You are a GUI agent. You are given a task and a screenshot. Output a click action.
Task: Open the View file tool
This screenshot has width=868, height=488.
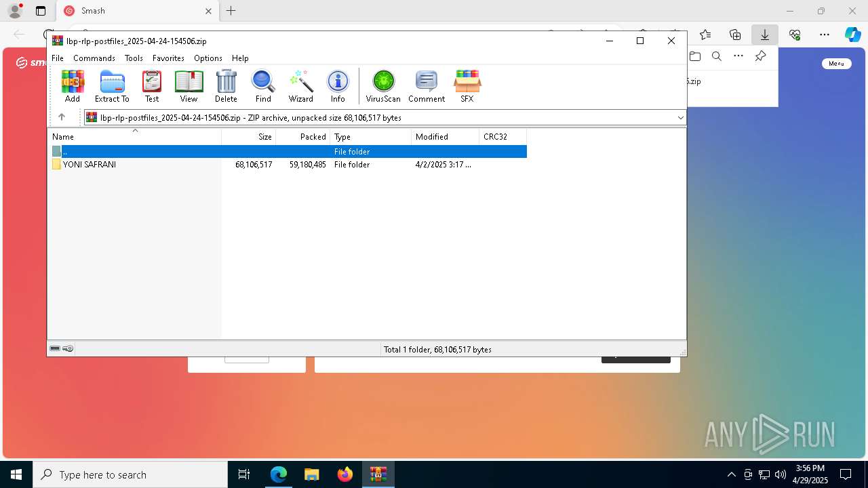[x=189, y=86]
